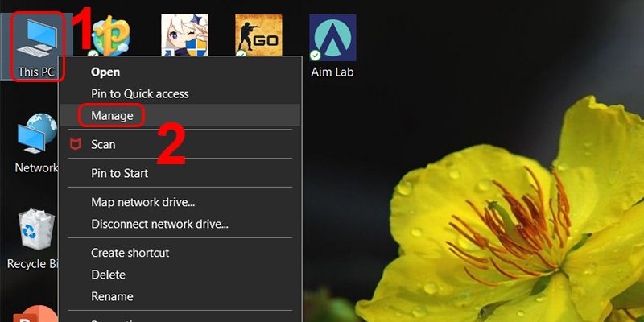This screenshot has height=322, width=644.
Task: Choose Pin to Start
Action: (119, 173)
